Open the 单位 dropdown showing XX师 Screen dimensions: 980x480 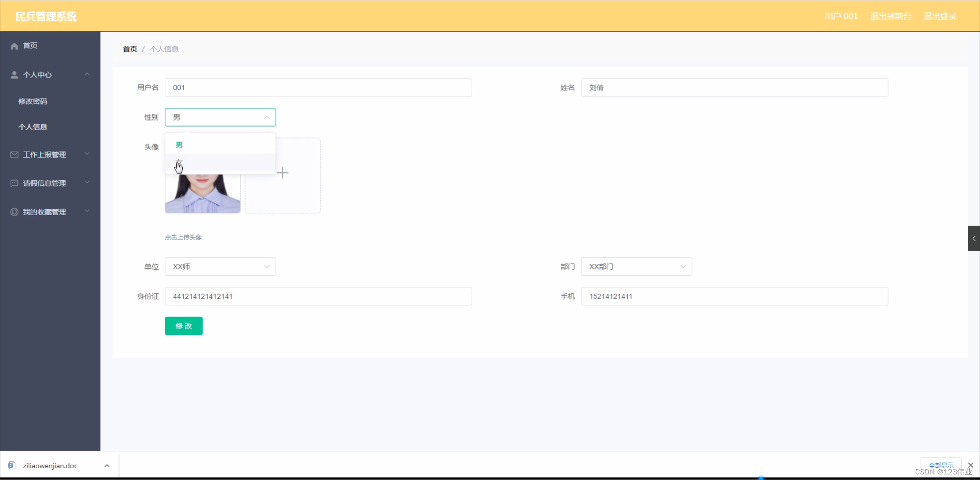[x=220, y=267]
